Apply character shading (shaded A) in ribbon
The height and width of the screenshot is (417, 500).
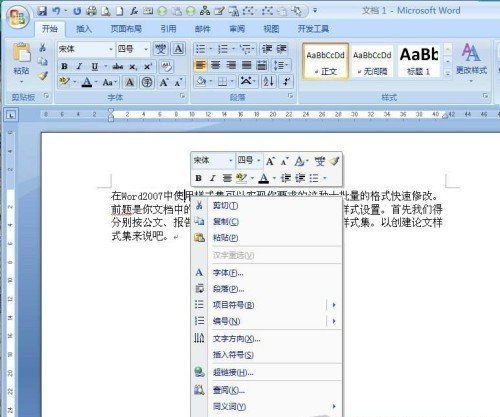(x=130, y=82)
